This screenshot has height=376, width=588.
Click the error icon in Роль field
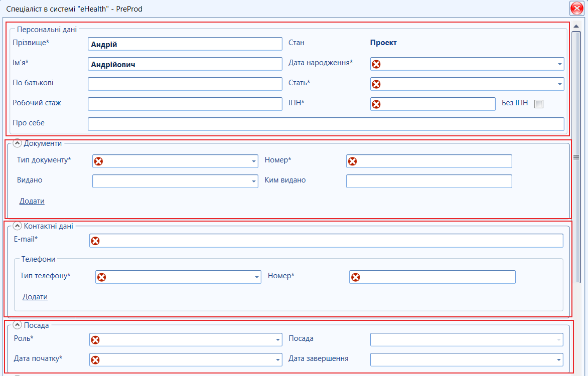tap(95, 339)
